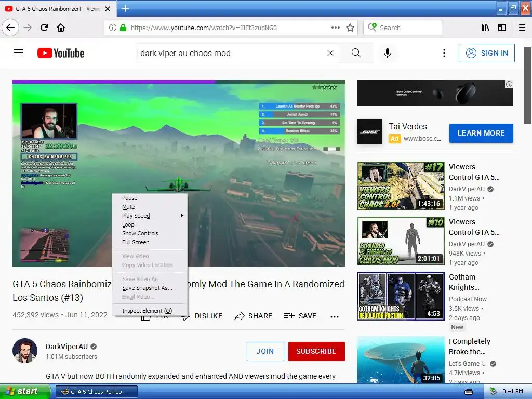Toggle the browser sidebar icon
532x399 pixels.
[x=502, y=28]
